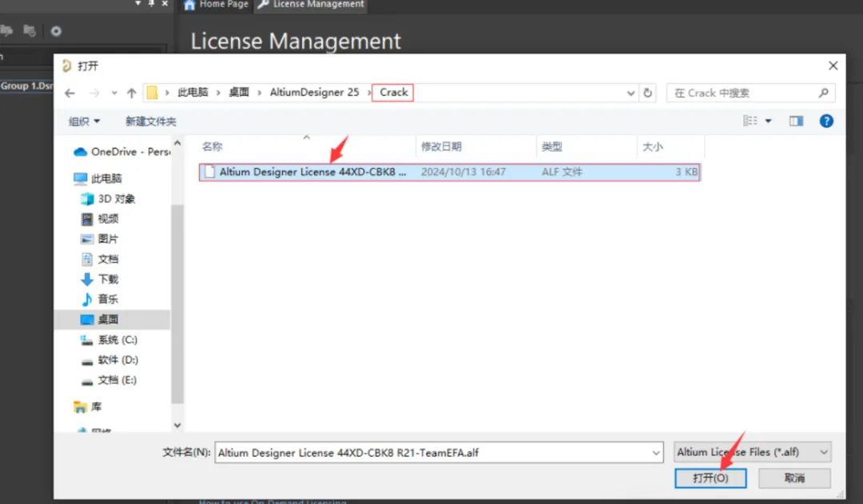Click the second folder toolbar icon in the Altium panel
863x504 pixels.
(x=30, y=31)
